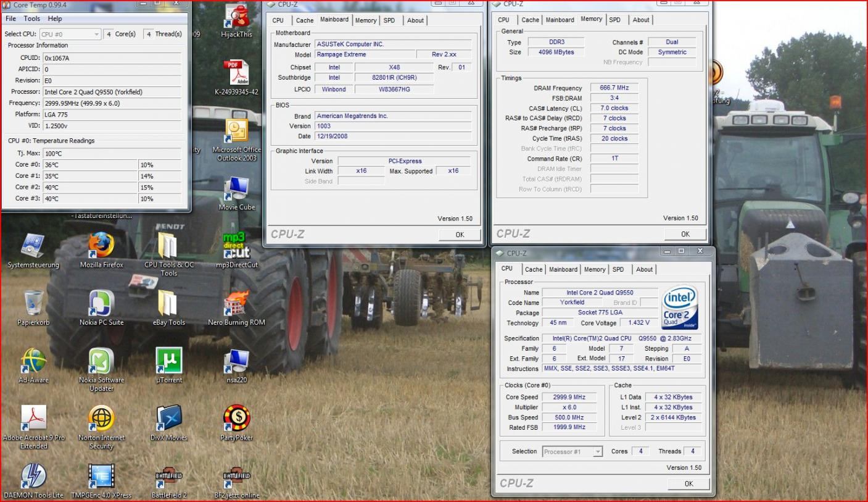The width and height of the screenshot is (868, 502).
Task: Switch to CPU tab in Mainboard CPU-Z window
Action: pos(278,20)
